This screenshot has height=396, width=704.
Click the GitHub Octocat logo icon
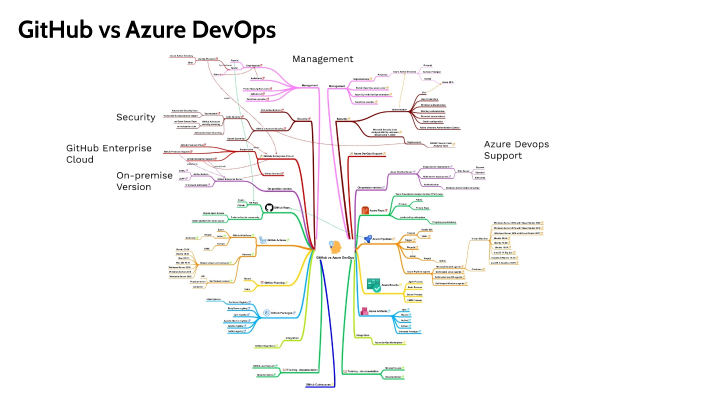[269, 207]
